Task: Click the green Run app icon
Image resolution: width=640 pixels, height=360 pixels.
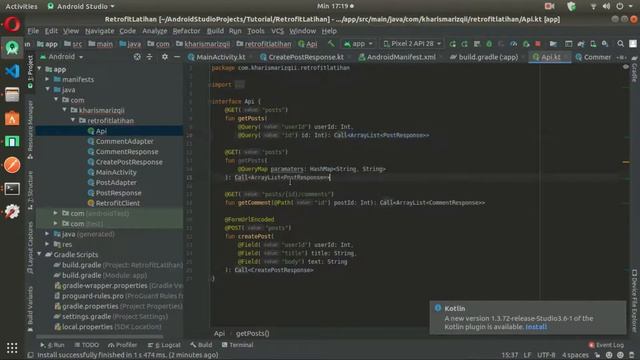Action: point(453,44)
